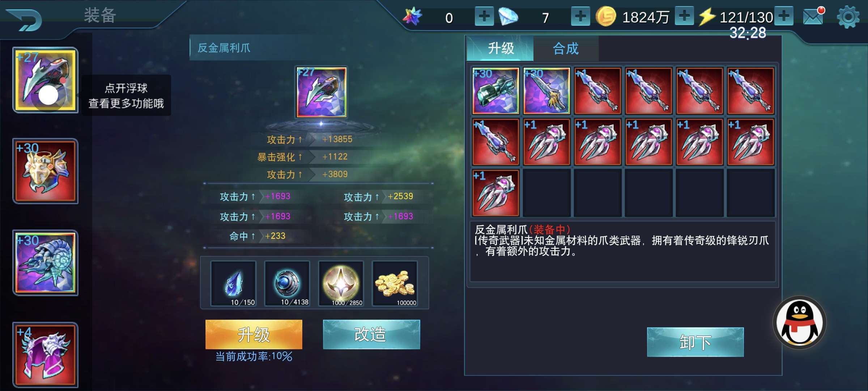This screenshot has width=868, height=391.
Task: Select the +4 purple armor equipment slot
Action: tap(46, 355)
